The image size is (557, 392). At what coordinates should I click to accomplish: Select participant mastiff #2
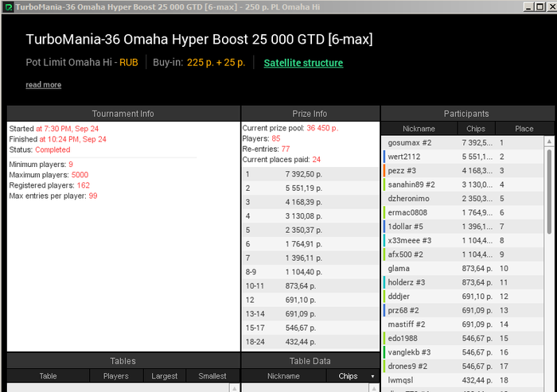click(x=462, y=324)
